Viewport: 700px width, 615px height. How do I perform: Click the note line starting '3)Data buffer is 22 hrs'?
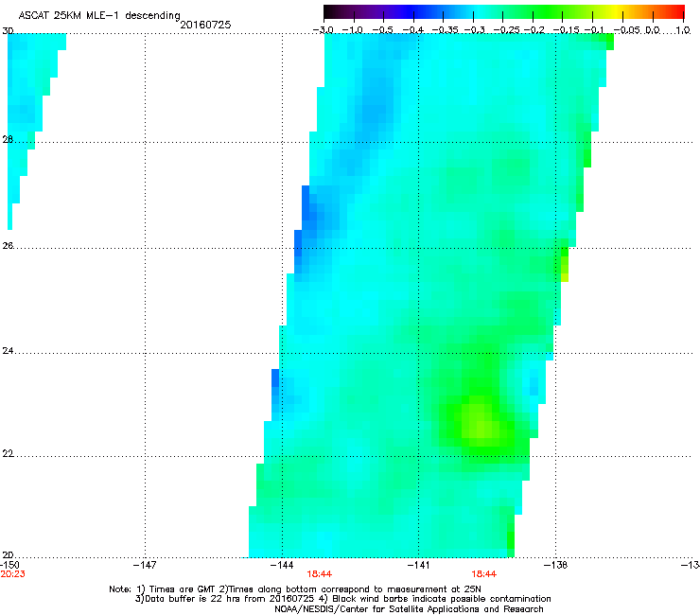pos(342,599)
